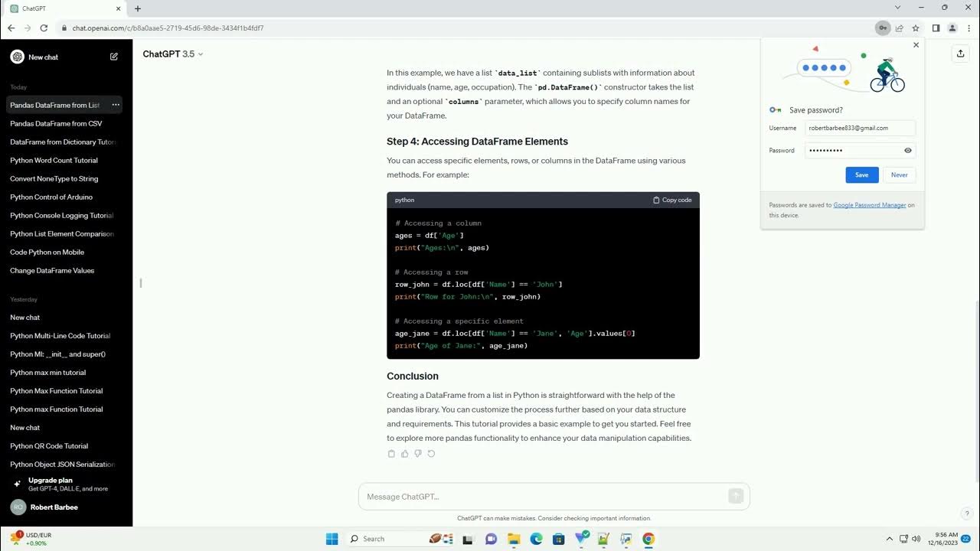
Task: Toggle password visibility eye icon
Action: tap(908, 151)
